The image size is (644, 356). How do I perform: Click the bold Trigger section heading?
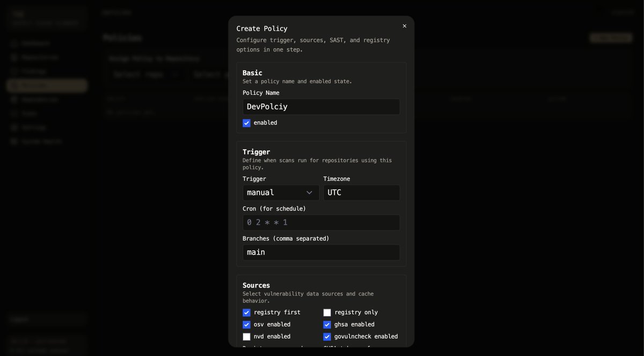coord(256,152)
